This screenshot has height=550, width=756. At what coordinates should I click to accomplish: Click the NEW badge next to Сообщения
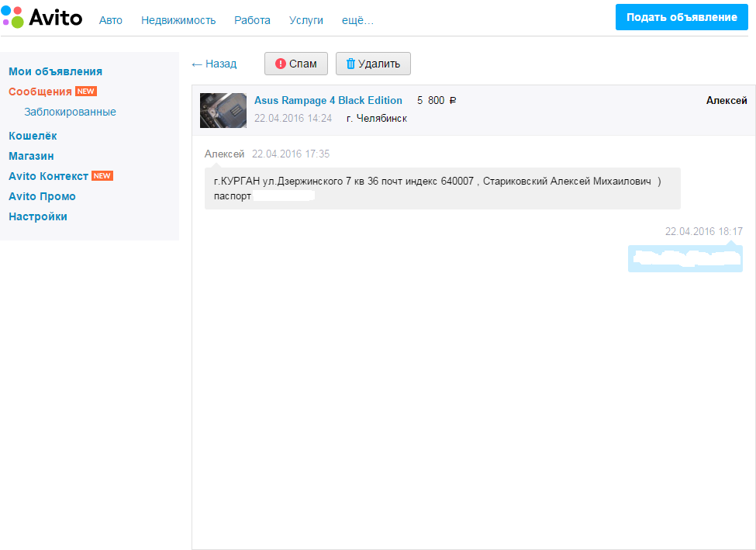pos(86,92)
